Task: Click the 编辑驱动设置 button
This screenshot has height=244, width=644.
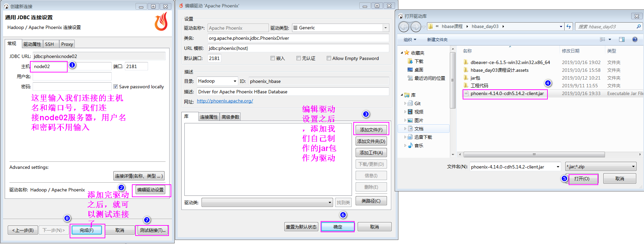Action: point(150,190)
